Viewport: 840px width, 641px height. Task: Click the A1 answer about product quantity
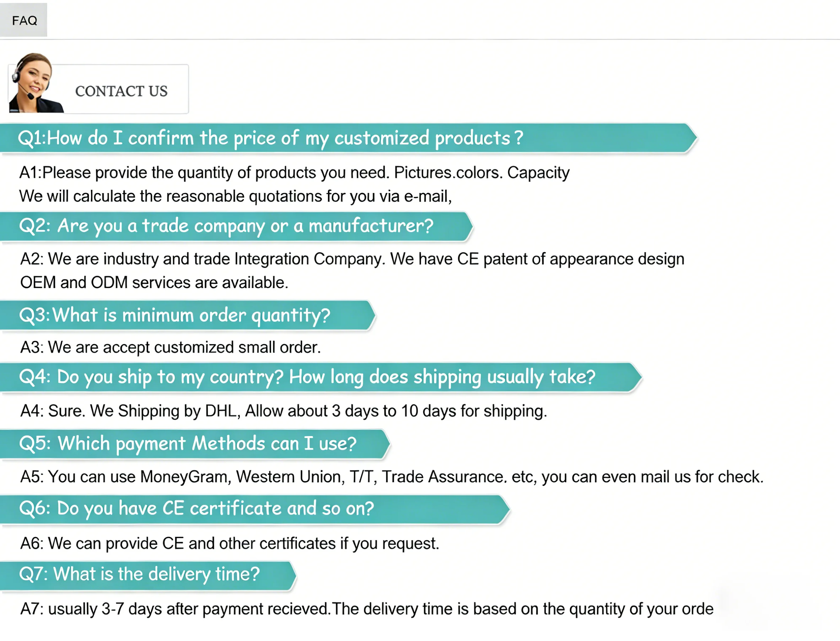[294, 173]
